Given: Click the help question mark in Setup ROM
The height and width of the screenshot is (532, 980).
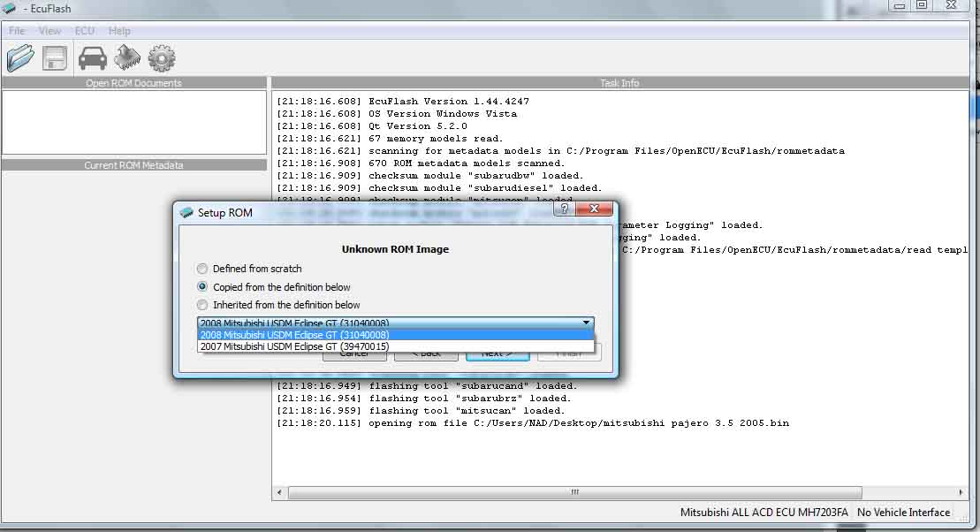Looking at the screenshot, I should click(x=565, y=209).
